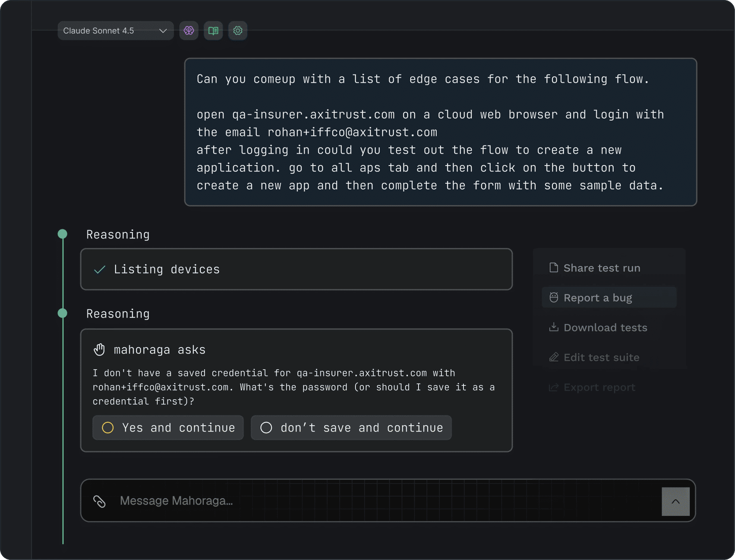Open the Listing devices step box
The image size is (735, 560).
click(x=296, y=270)
